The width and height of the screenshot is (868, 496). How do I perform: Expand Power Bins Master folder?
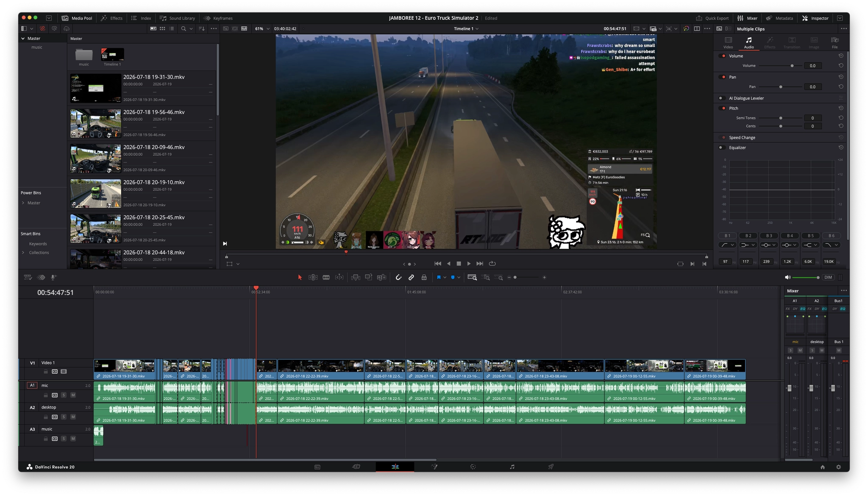coord(23,203)
